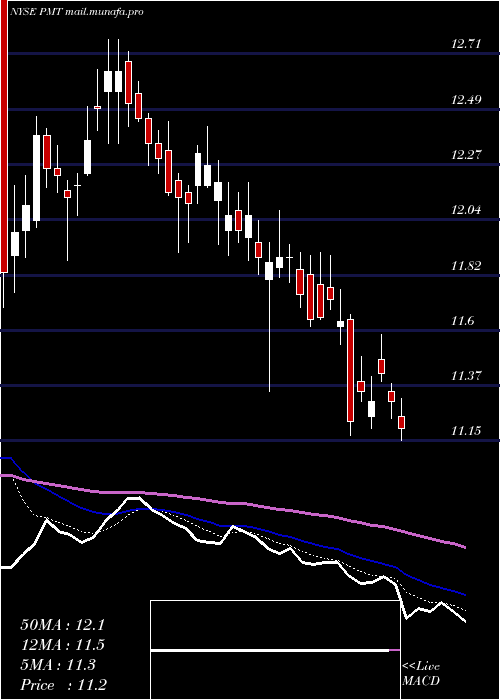Screen dimensions: 500x700
Task: Click the 11.82 price axis label
Action: (x=466, y=266)
